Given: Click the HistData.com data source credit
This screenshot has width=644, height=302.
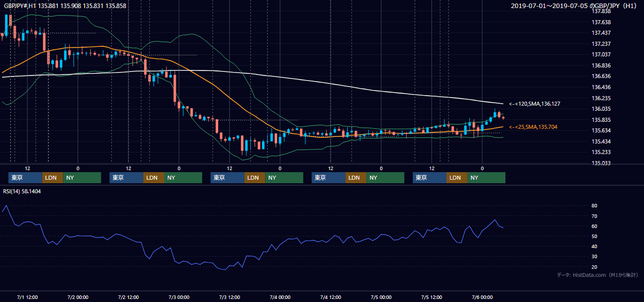Looking at the screenshot, I should (597, 275).
